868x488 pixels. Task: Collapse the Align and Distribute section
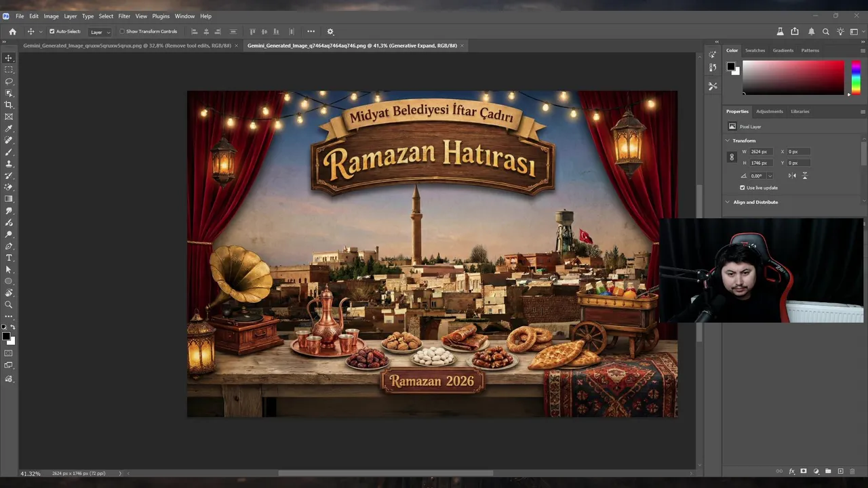728,202
